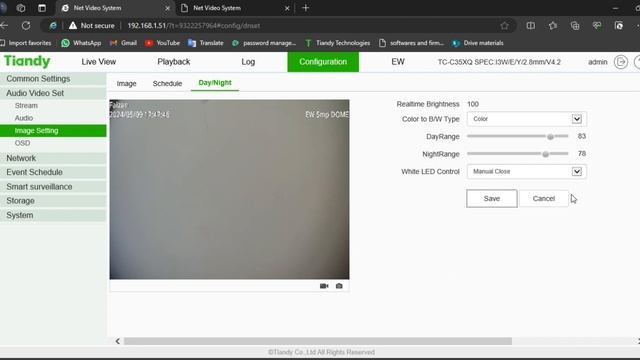The width and height of the screenshot is (640, 360).
Task: Click the browser back arrow
Action: tap(4, 26)
